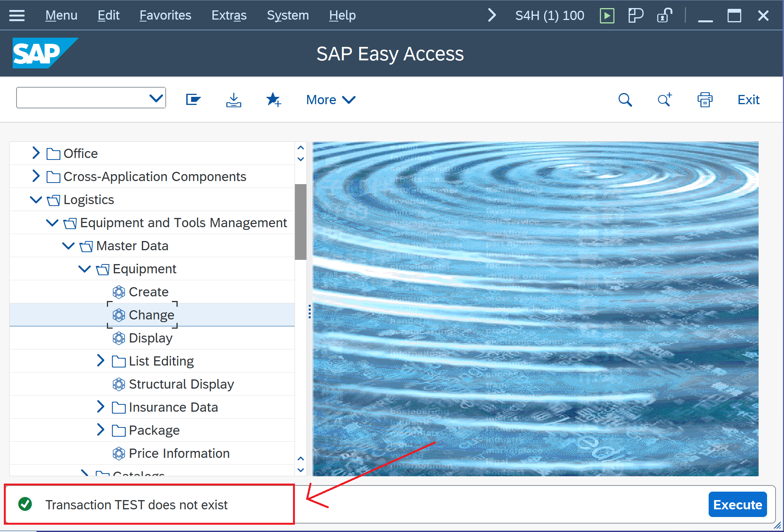
Task: Click the Exit button
Action: coord(748,100)
